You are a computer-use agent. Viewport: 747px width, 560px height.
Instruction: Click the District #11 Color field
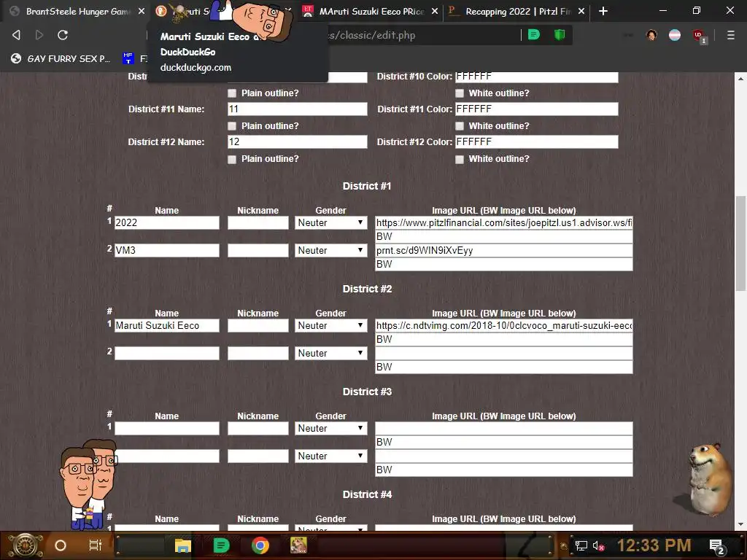click(537, 109)
